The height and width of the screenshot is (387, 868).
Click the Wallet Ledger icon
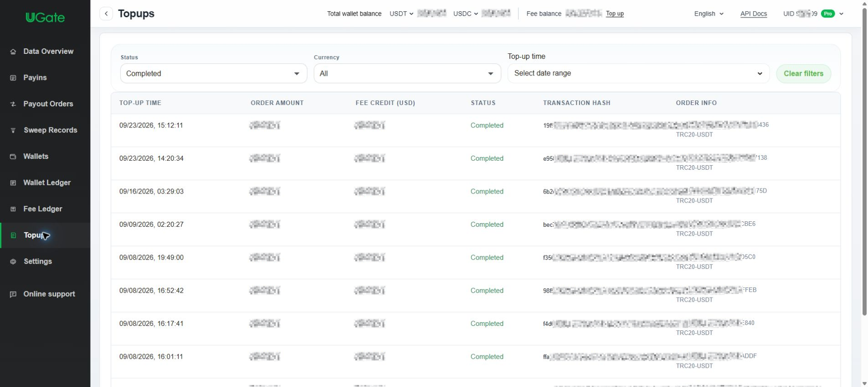coord(13,183)
